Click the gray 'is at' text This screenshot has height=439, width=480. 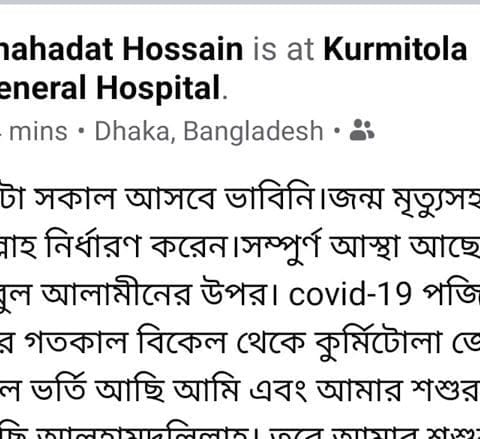point(283,50)
